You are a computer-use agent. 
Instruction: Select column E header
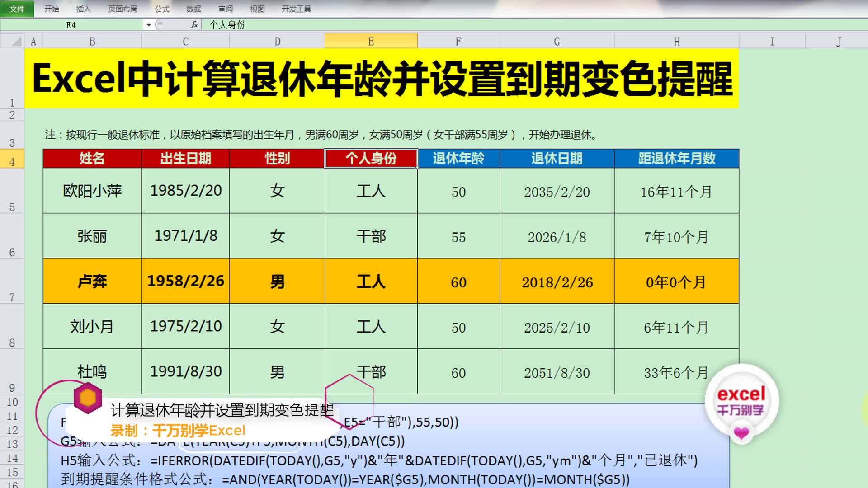click(x=371, y=42)
